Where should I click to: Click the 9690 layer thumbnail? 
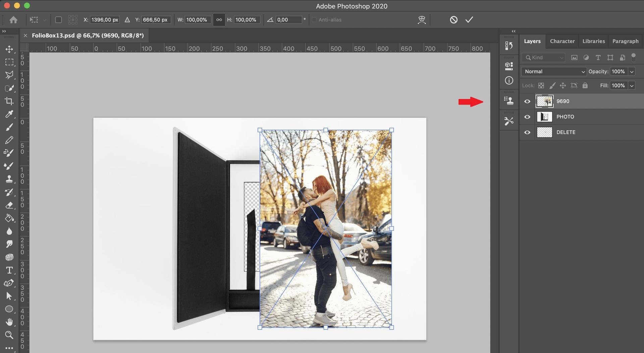(x=544, y=101)
